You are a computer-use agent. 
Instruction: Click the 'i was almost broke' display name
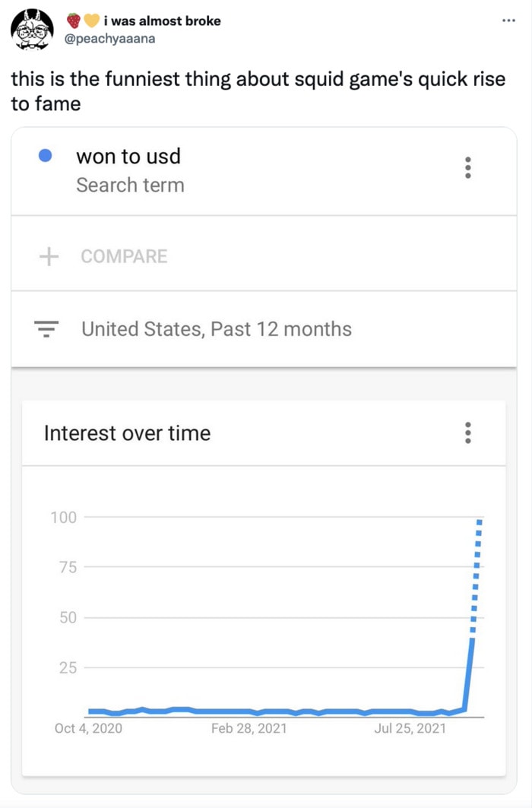tap(162, 21)
